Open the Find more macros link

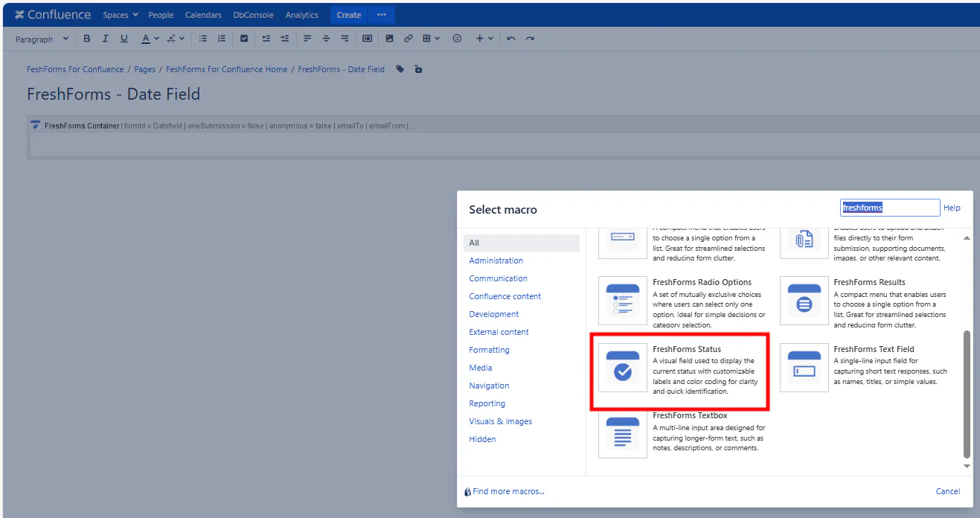[508, 491]
